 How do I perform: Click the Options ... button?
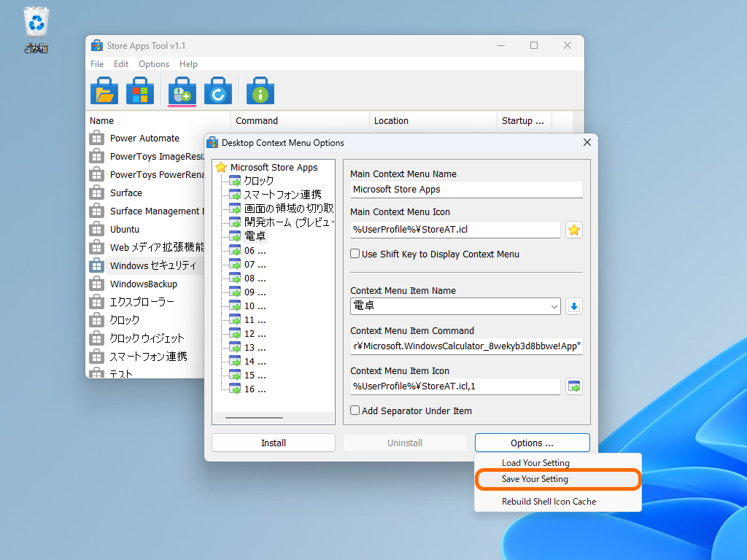point(532,443)
